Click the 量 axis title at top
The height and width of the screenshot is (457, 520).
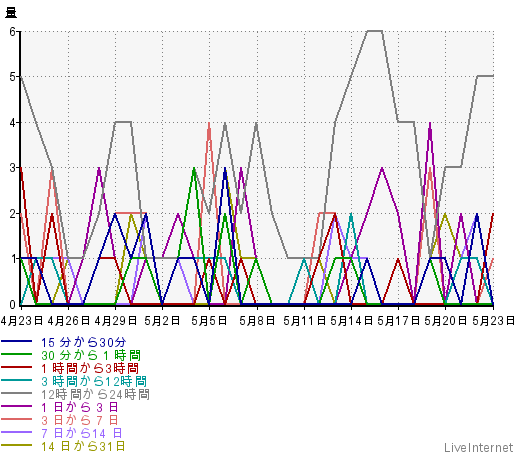click(x=11, y=13)
